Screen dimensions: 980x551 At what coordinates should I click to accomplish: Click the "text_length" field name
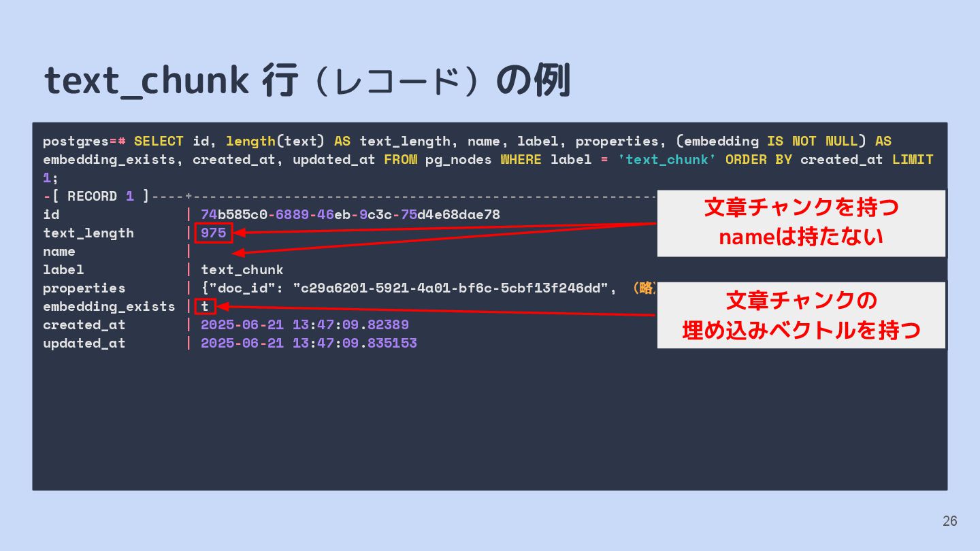coord(88,233)
